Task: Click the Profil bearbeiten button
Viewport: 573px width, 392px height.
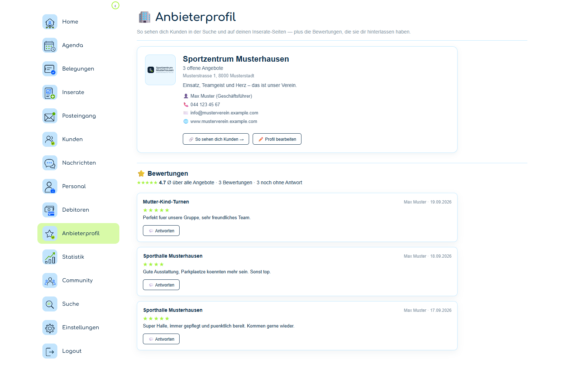Action: click(277, 139)
